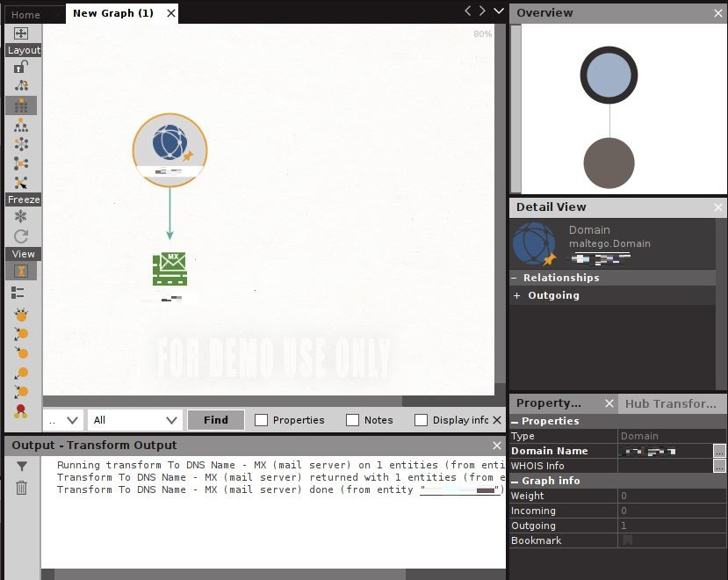Click the ball size by incoming links icon
Screen dimensions: 728x580
coord(21,352)
